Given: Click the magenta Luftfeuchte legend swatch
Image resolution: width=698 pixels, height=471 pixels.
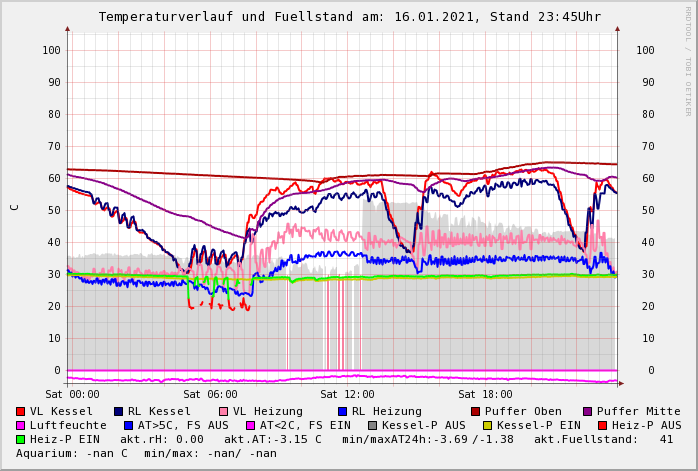Looking at the screenshot, I should click(21, 425).
